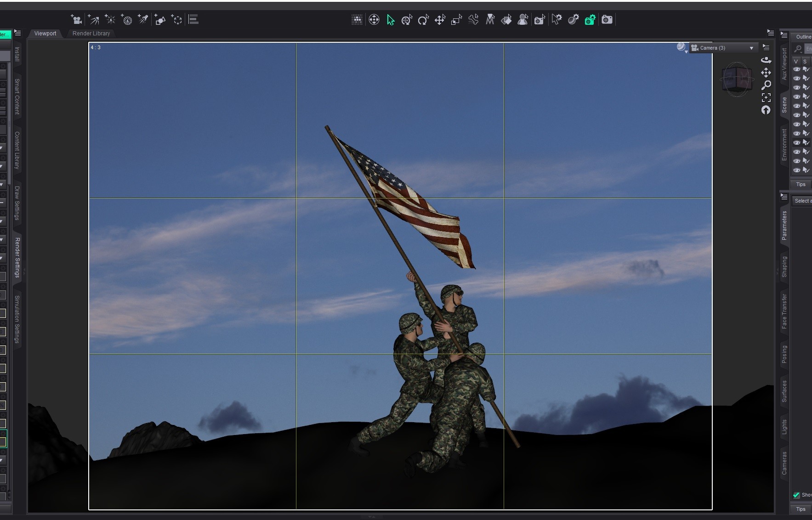Click the Create New Spotlight icon

(x=143, y=19)
